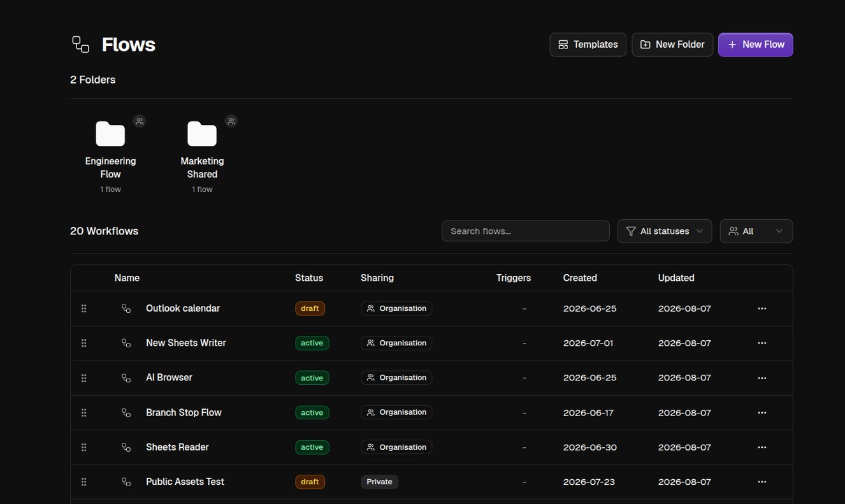Expand the All sharing filter dropdown

[x=756, y=231]
